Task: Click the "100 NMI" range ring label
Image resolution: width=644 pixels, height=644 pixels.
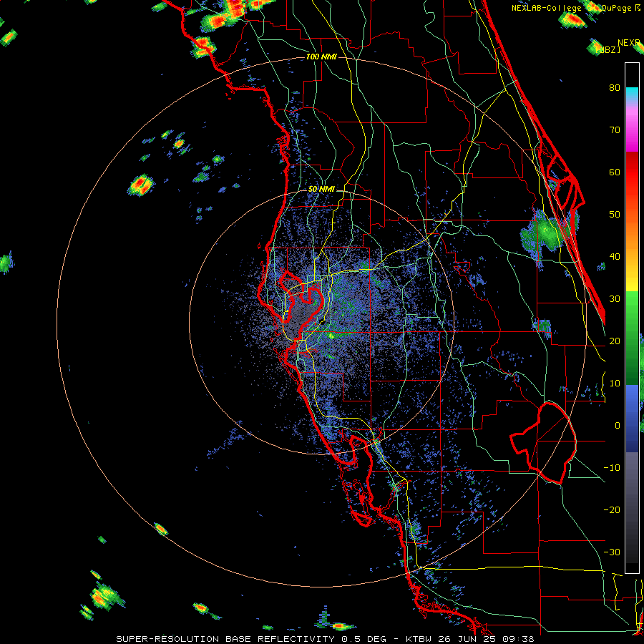Action: (x=321, y=57)
